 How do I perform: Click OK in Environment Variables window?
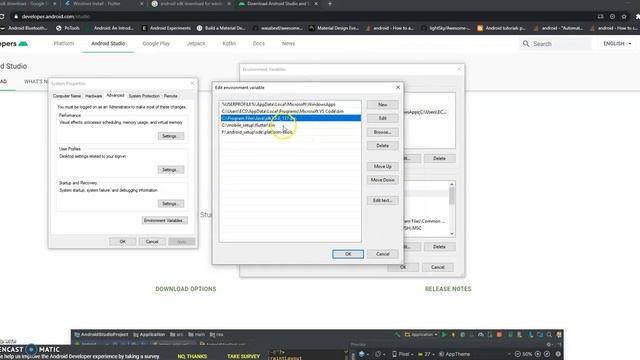pos(403,267)
